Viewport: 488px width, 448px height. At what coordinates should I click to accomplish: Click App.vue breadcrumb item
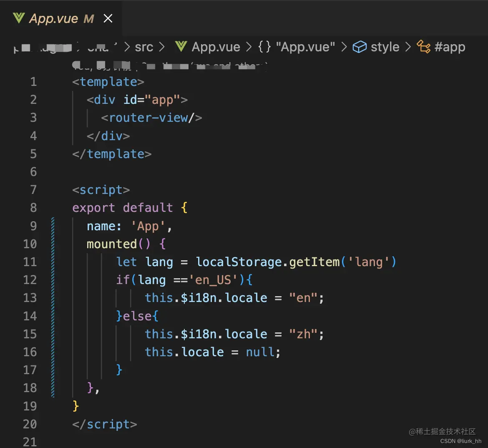pos(216,47)
